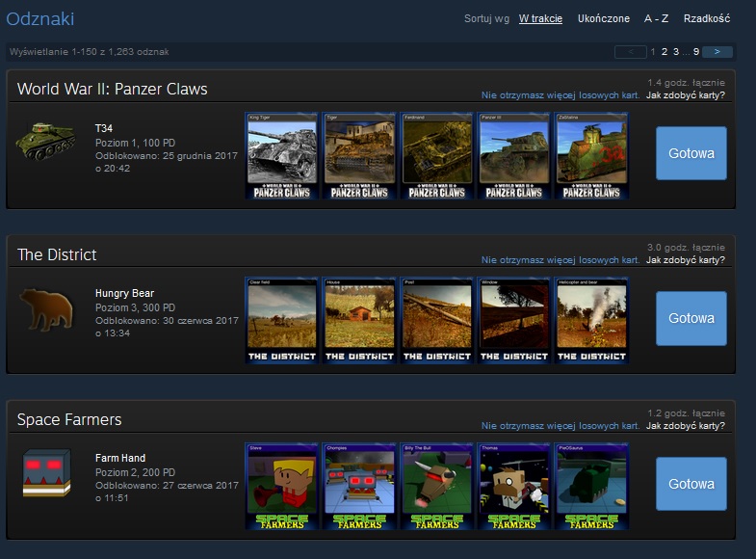Open the Window trading card
The width and height of the screenshot is (756, 559).
[514, 320]
